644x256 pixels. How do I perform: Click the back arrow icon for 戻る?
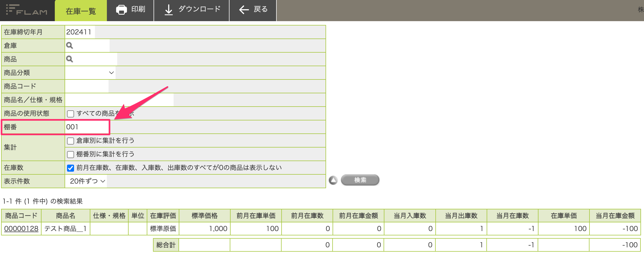(244, 10)
